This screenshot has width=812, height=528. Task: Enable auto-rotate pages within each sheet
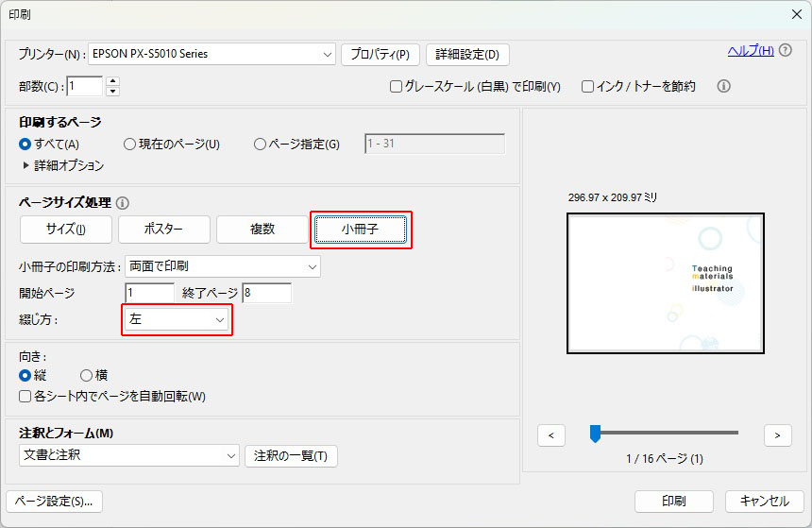tap(25, 397)
